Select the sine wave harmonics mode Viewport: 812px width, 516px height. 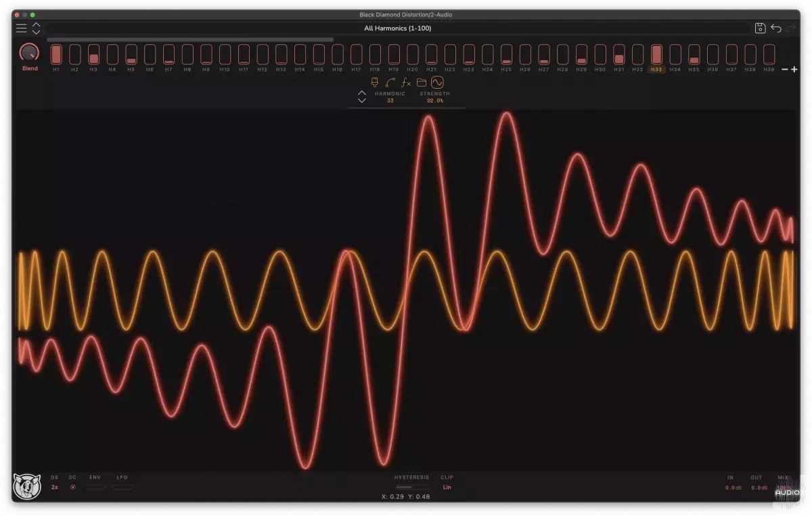pyautogui.click(x=437, y=83)
